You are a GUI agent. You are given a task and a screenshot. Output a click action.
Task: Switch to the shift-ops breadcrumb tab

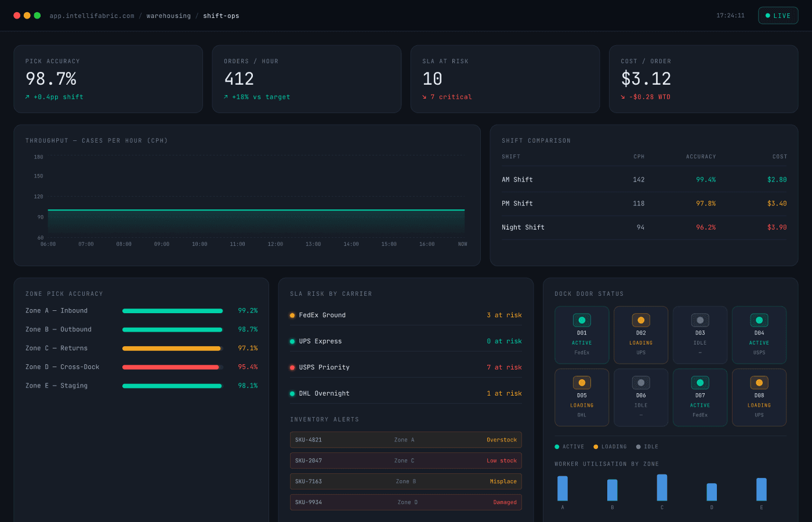click(221, 16)
